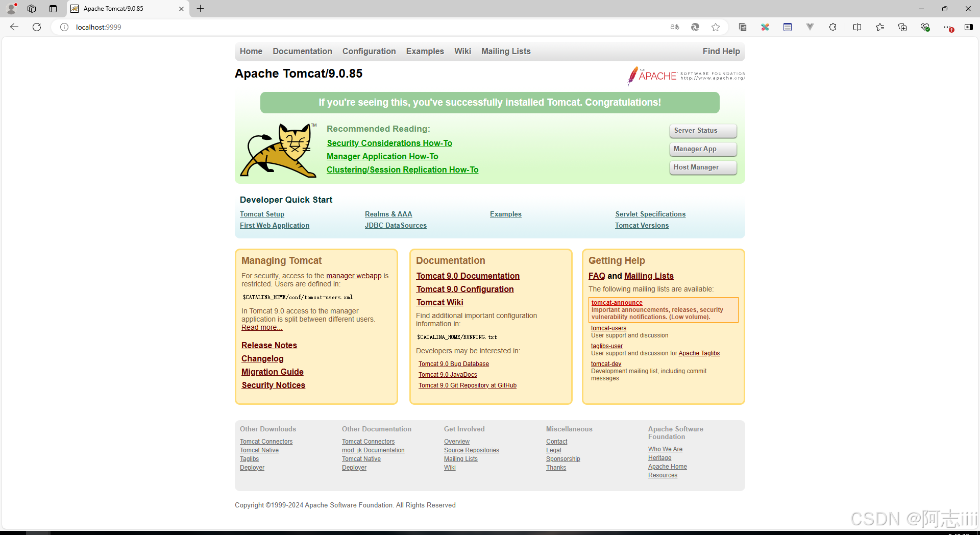
Task: Open a new tab with plus button
Action: pos(201,9)
